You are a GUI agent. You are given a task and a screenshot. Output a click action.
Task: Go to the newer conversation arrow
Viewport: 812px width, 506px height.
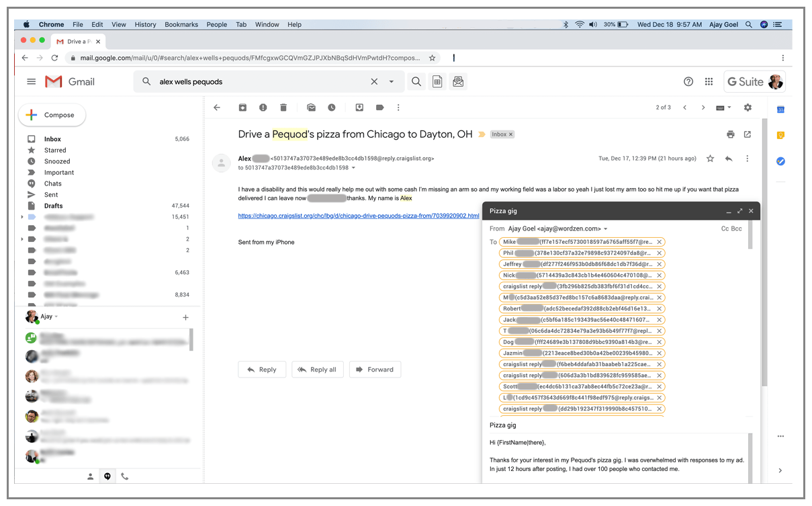click(684, 108)
